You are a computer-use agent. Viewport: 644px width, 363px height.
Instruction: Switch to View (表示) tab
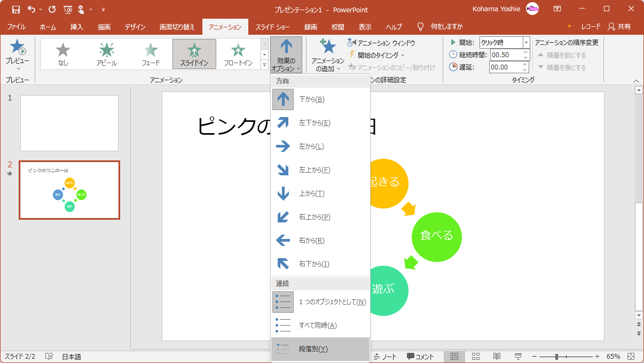coord(365,27)
